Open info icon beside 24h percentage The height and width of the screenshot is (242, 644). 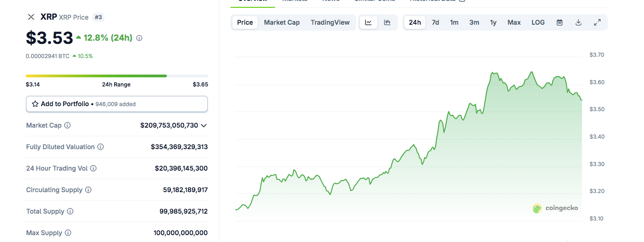click(x=139, y=38)
